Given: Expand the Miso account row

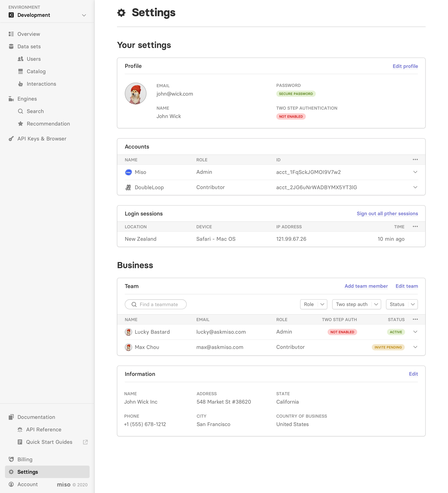Looking at the screenshot, I should pos(415,172).
